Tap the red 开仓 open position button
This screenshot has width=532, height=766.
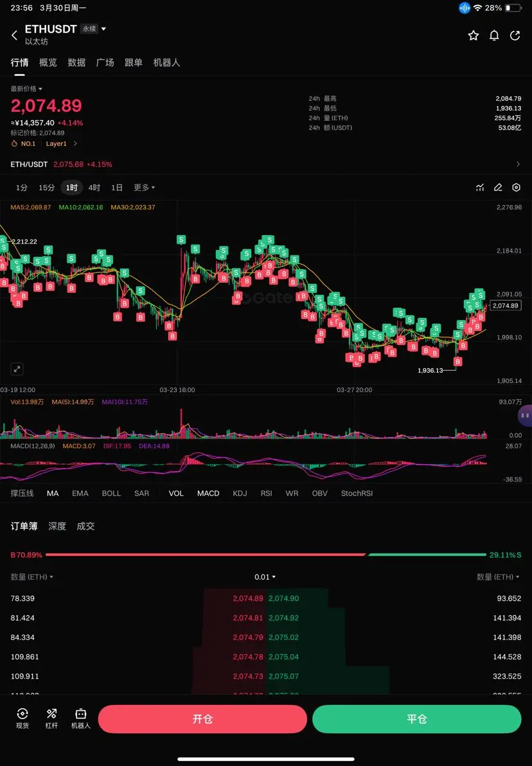[x=202, y=718]
